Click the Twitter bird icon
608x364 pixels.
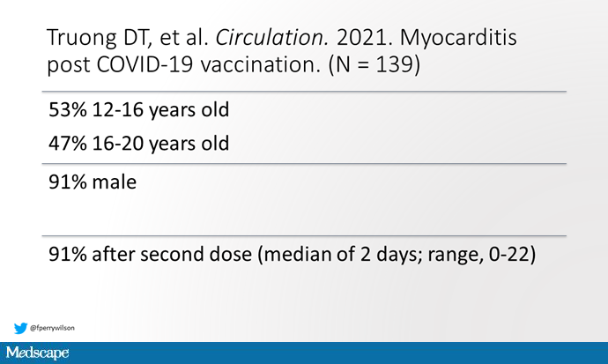[x=20, y=328]
